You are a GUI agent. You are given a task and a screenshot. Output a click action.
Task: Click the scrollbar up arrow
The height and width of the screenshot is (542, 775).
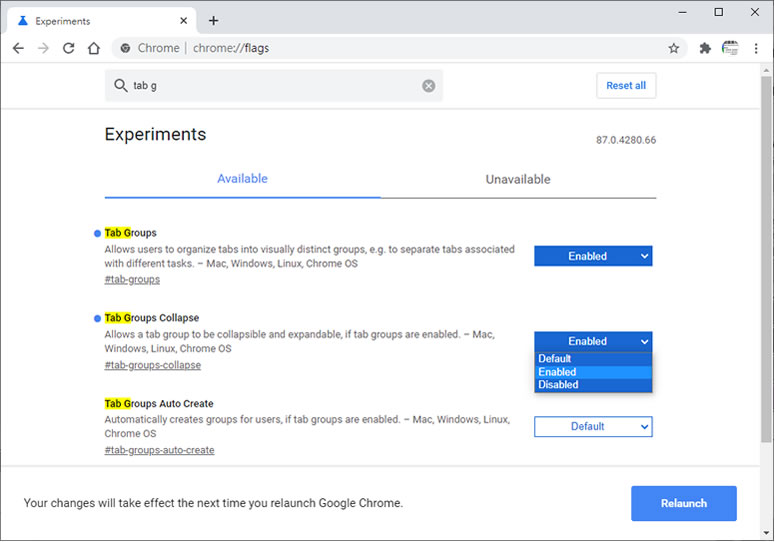(766, 71)
